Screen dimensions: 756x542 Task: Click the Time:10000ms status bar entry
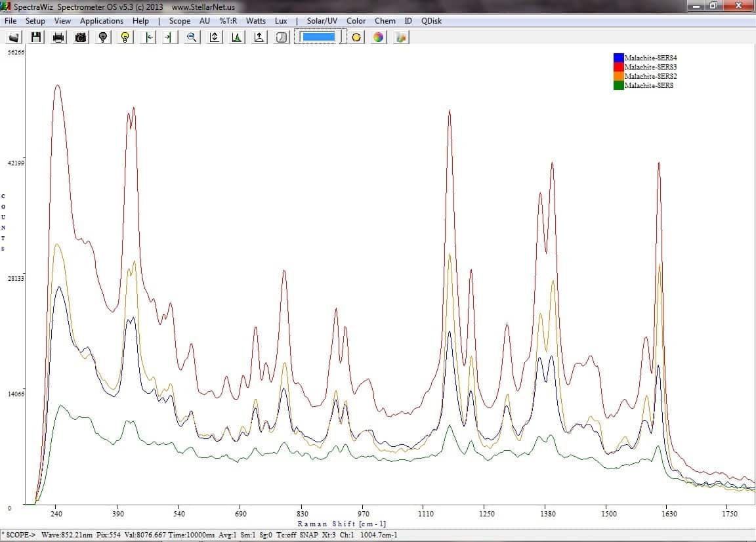point(192,535)
